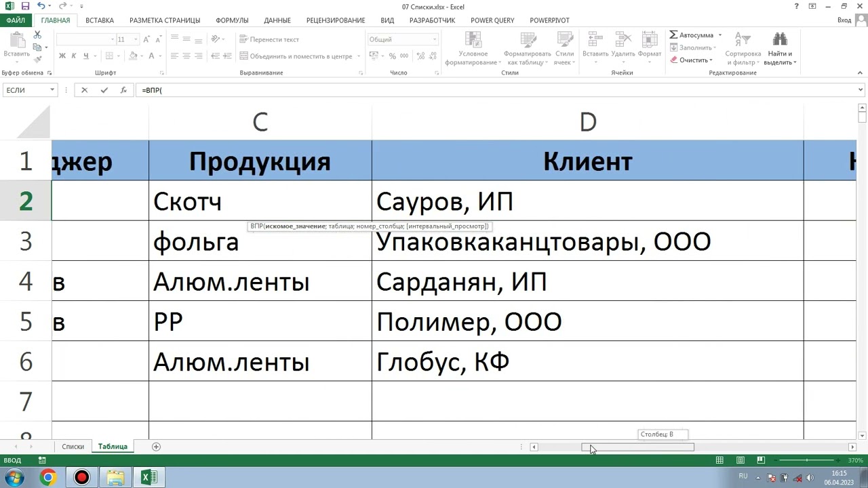The width and height of the screenshot is (868, 488).
Task: Toggle Перенести текст wrap text
Action: coord(269,39)
